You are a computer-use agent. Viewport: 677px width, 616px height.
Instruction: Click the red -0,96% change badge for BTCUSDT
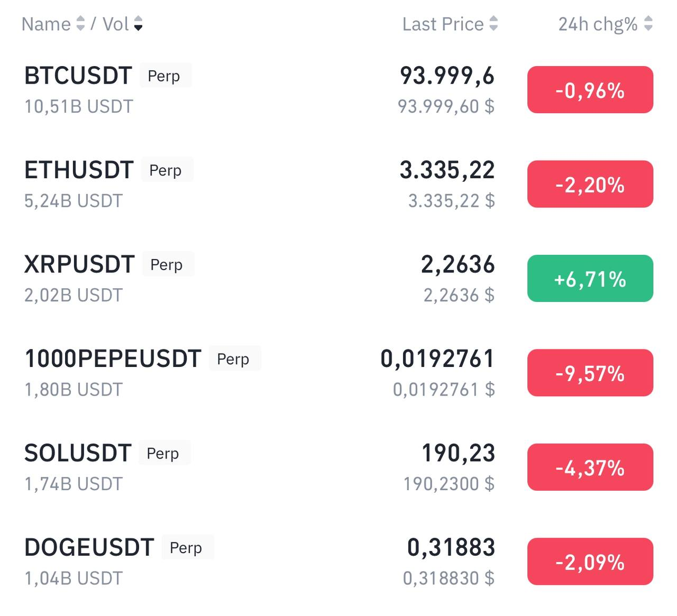[590, 89]
